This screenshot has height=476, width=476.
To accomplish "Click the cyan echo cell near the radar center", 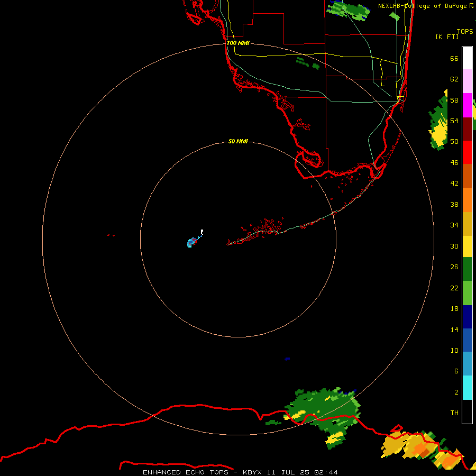I will 192,242.
